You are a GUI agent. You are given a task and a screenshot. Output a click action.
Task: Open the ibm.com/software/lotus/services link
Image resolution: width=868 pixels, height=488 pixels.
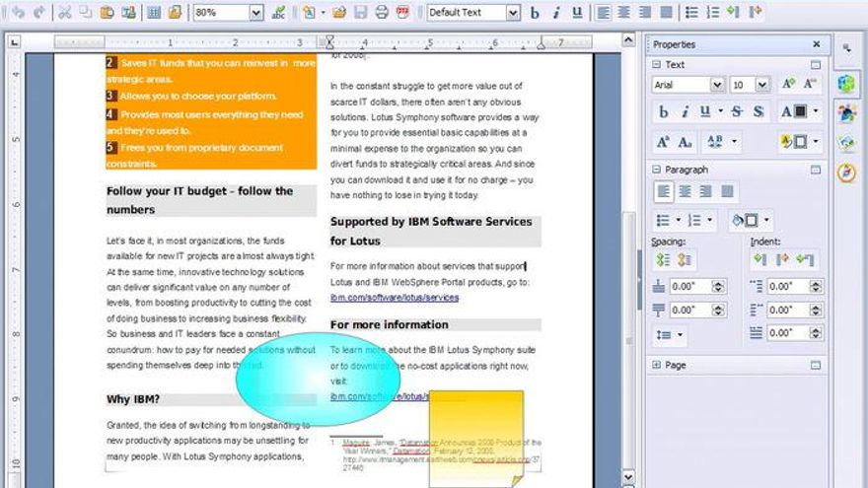394,297
